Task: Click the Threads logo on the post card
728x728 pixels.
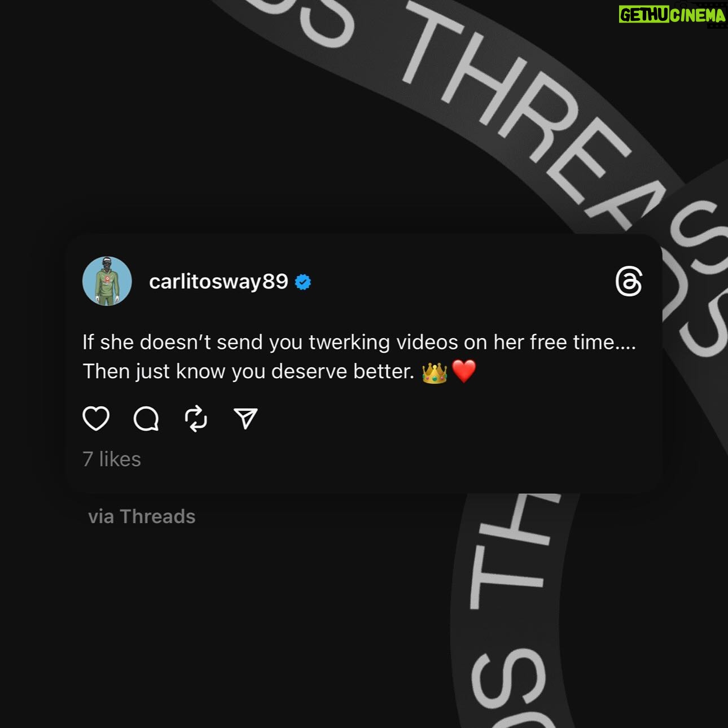Action: (x=629, y=282)
